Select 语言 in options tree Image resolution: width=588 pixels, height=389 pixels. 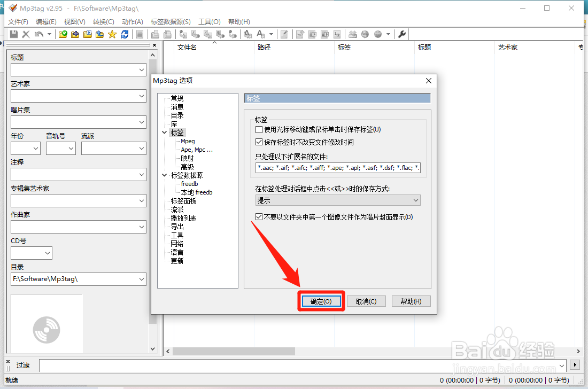[177, 252]
